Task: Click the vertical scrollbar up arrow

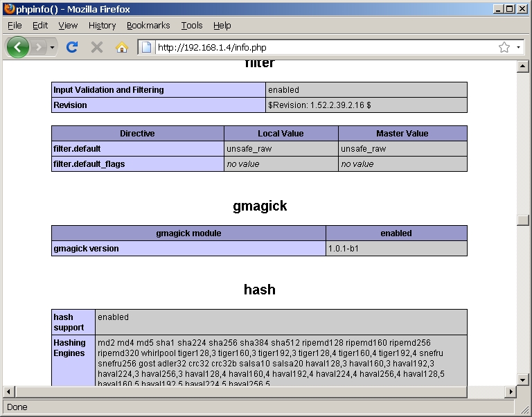Action: [x=522, y=66]
